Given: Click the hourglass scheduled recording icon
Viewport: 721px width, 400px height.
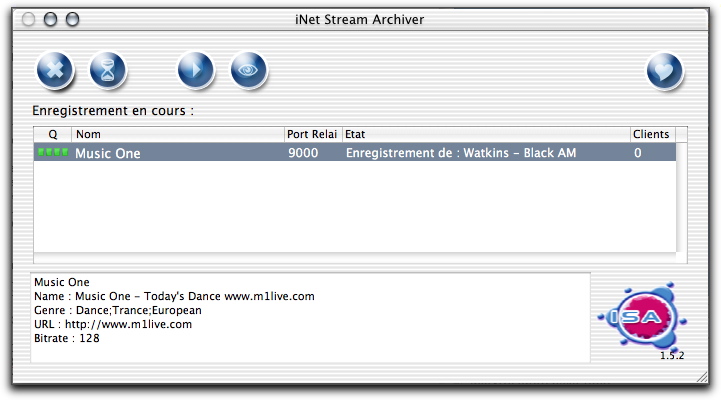Looking at the screenshot, I should pyautogui.click(x=108, y=70).
